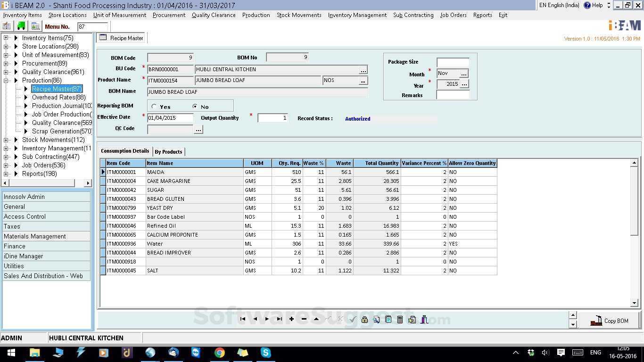Click the Authorize padlock icon
Viewport: 644px width, 362px height.
click(364, 320)
